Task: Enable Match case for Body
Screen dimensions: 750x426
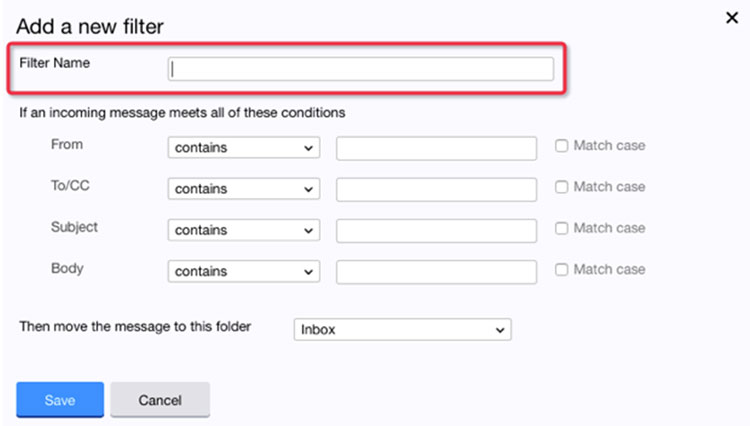Action: coord(562,269)
